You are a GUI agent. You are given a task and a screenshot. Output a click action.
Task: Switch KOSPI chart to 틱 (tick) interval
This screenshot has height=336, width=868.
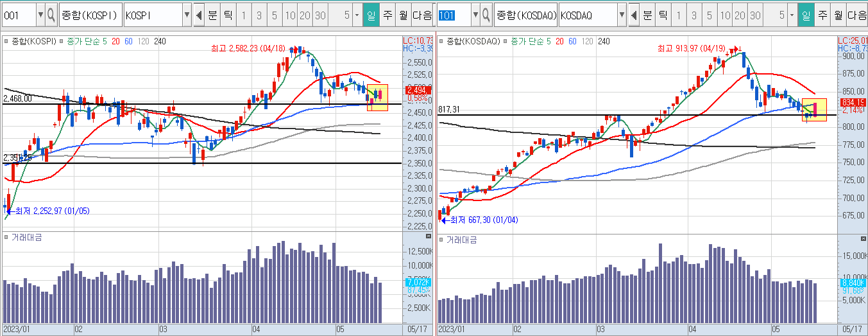tap(228, 14)
